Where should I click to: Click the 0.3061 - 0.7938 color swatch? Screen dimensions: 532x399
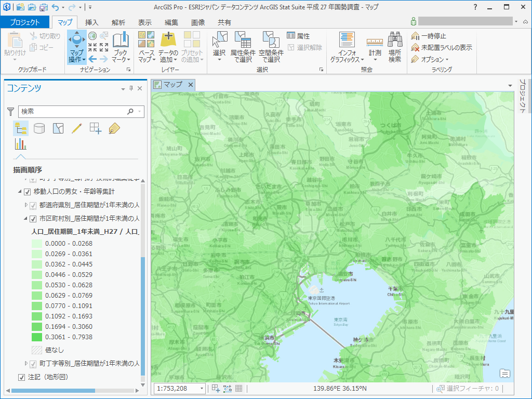point(37,337)
